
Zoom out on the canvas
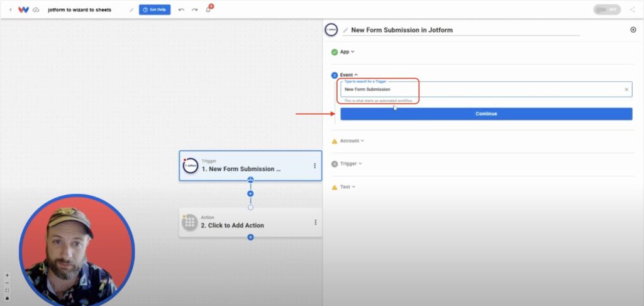pos(7,283)
